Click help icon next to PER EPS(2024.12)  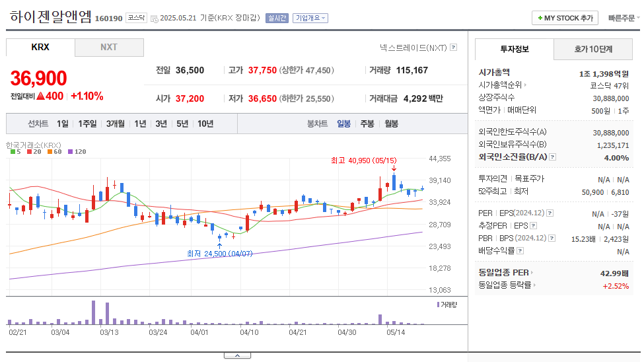[550, 213]
